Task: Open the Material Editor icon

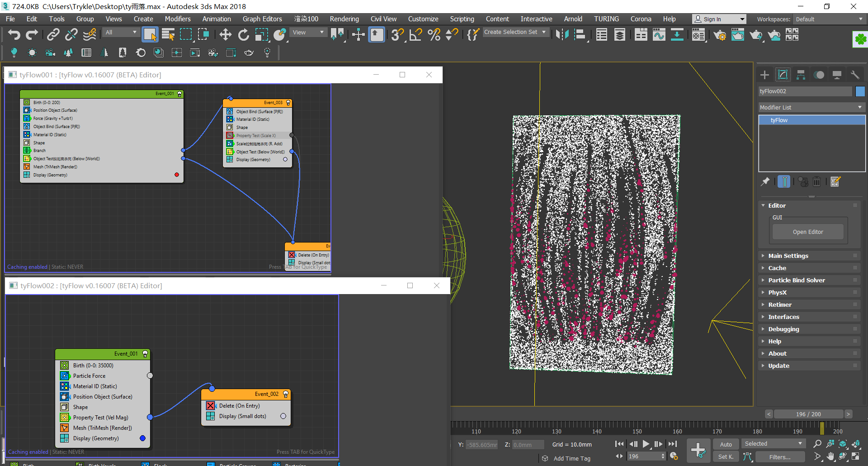Action: point(698,34)
